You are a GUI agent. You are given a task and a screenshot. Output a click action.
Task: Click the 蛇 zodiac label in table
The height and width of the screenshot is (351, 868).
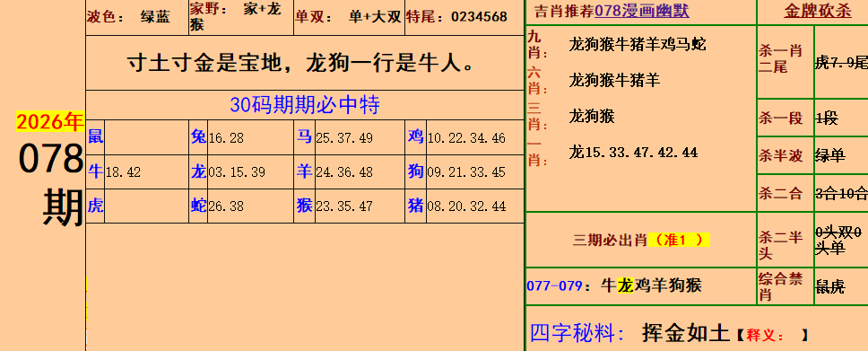tap(198, 206)
